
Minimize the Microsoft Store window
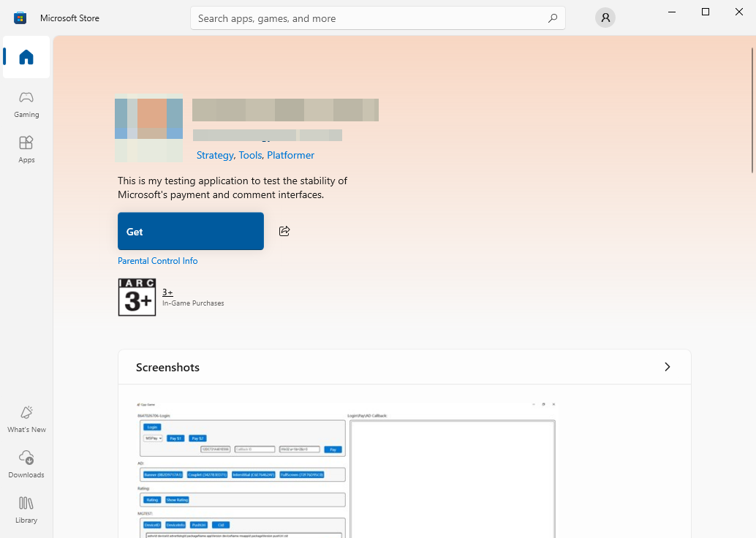click(x=672, y=12)
